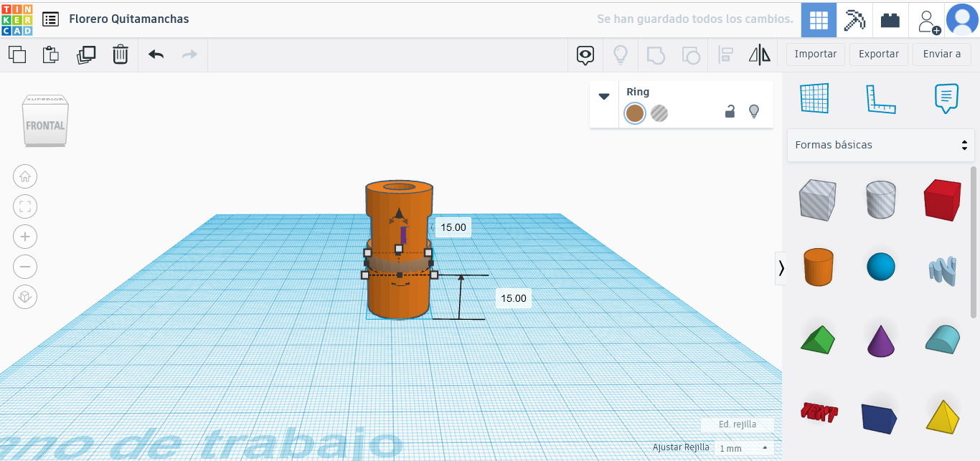Image resolution: width=980 pixels, height=461 pixels.
Task: Collapse the Ring shape panel
Action: pos(604,96)
